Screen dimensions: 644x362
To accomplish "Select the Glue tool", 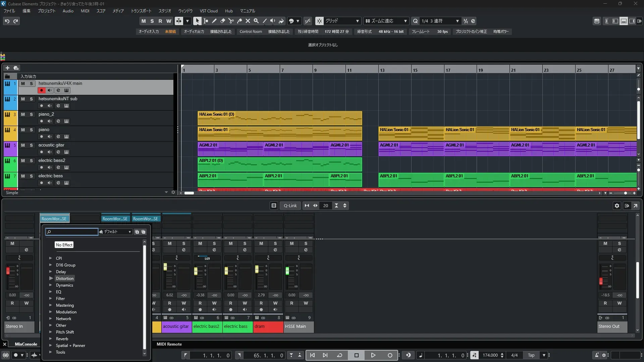I will click(239, 21).
